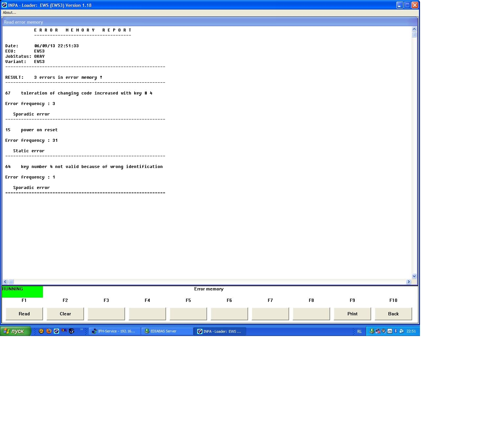504x443 pixels.
Task: Expand Quick Launch overflow chevron
Action: tap(82, 330)
